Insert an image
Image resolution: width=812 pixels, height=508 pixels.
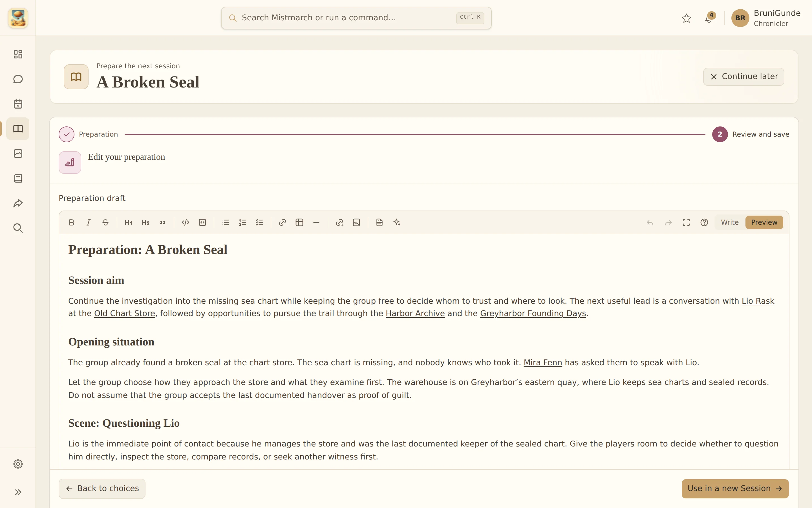coord(356,222)
